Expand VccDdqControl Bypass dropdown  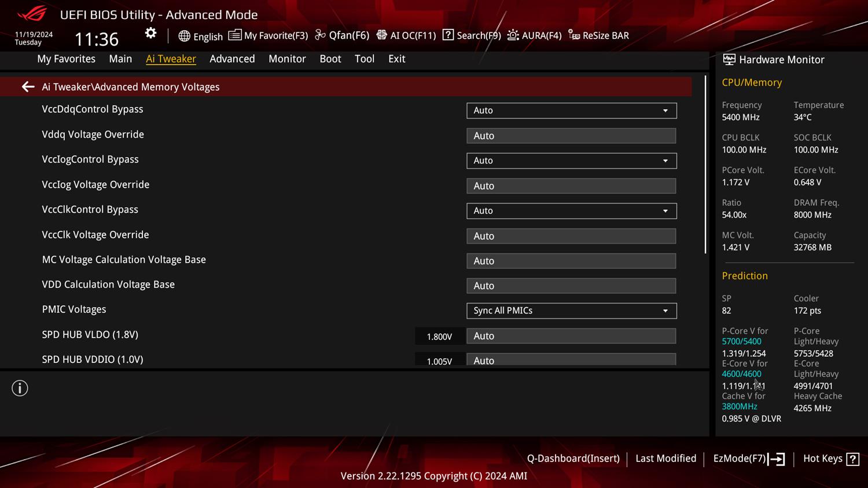point(571,110)
